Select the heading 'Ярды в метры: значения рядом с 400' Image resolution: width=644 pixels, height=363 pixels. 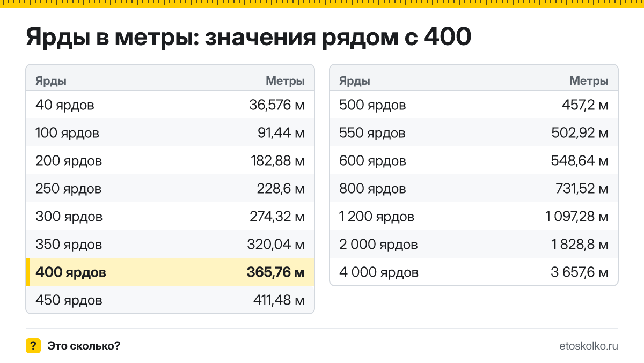click(x=249, y=37)
